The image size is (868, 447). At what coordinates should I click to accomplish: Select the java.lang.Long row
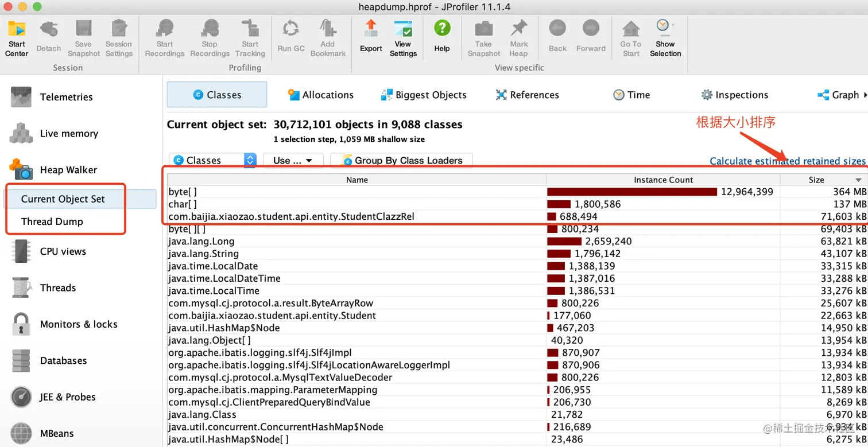517,242
